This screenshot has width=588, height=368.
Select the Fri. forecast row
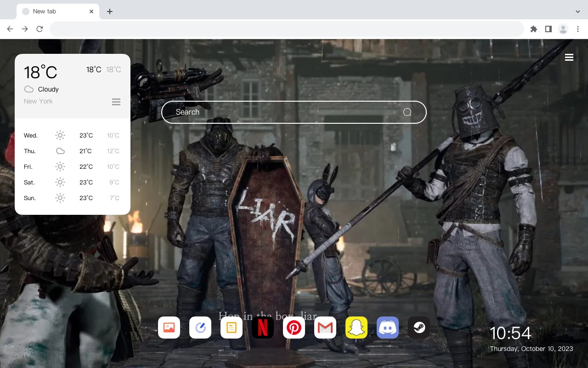pyautogui.click(x=73, y=167)
